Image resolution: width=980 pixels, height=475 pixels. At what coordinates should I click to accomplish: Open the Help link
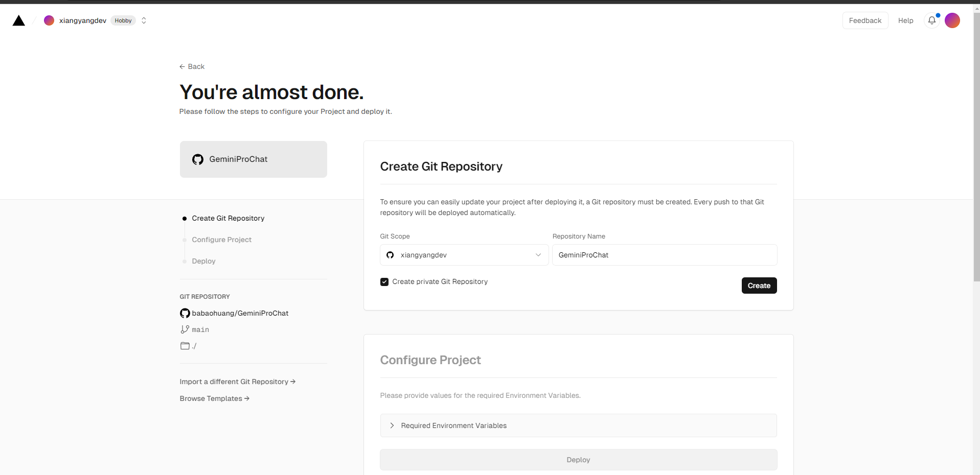tap(905, 20)
